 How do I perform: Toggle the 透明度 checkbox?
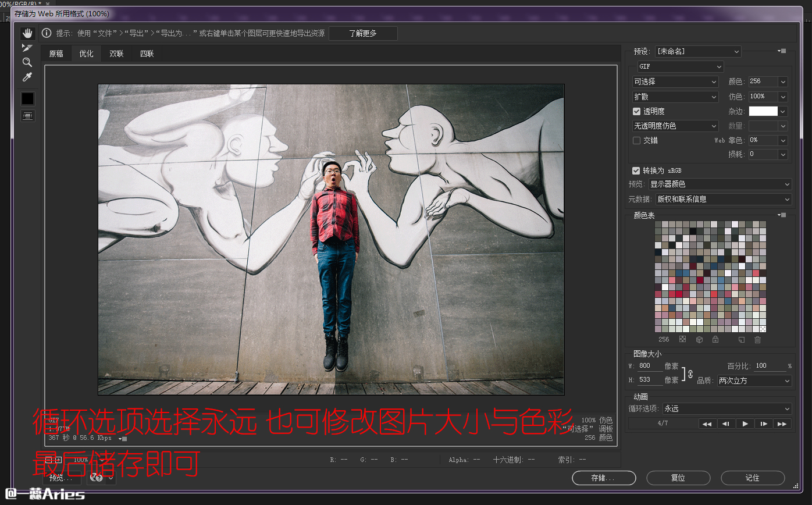[636, 111]
